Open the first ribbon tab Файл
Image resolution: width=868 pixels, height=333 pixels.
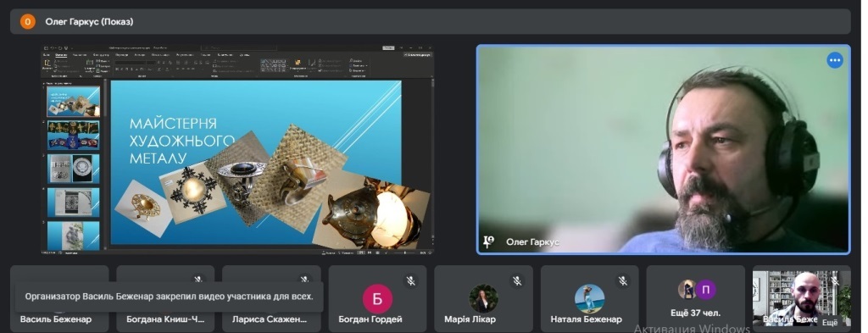[47, 55]
